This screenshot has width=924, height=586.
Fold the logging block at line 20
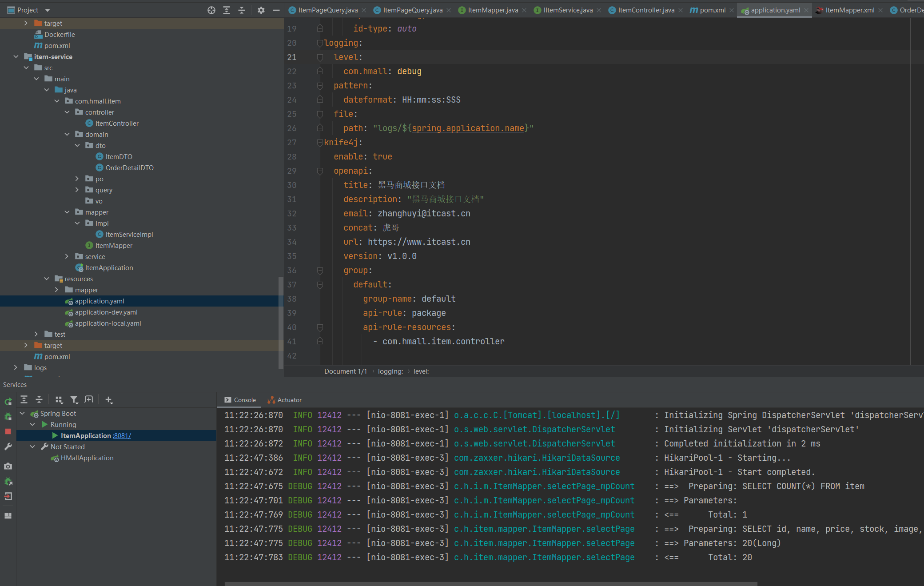[x=320, y=43]
